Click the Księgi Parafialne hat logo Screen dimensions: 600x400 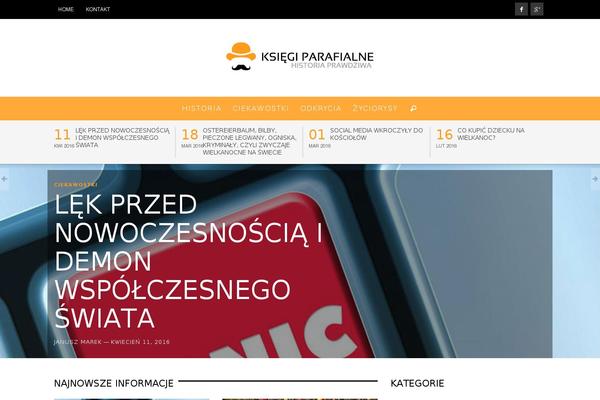coord(241,57)
